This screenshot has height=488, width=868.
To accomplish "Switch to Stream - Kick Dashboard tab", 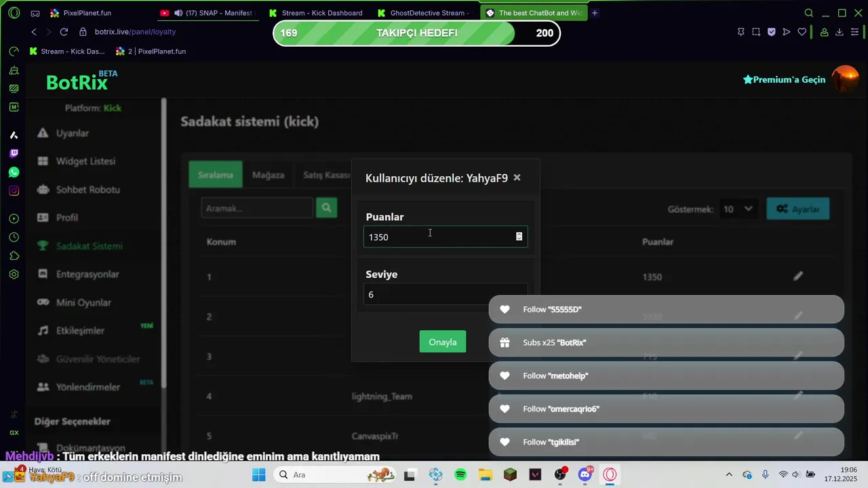I will coord(316,13).
